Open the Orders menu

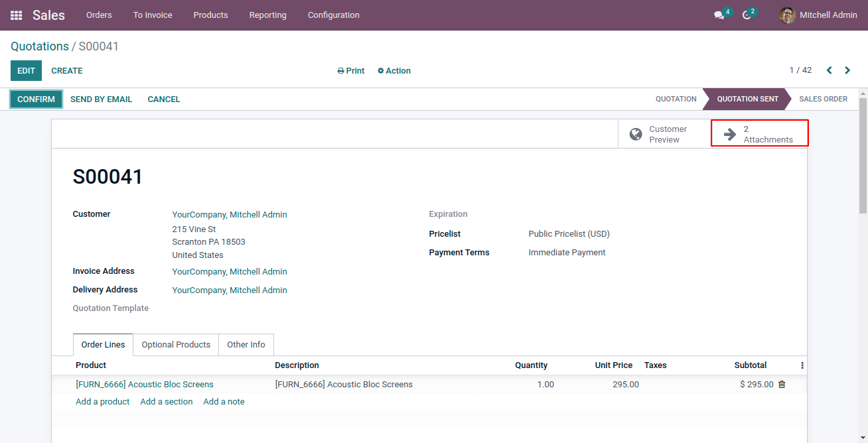click(99, 15)
